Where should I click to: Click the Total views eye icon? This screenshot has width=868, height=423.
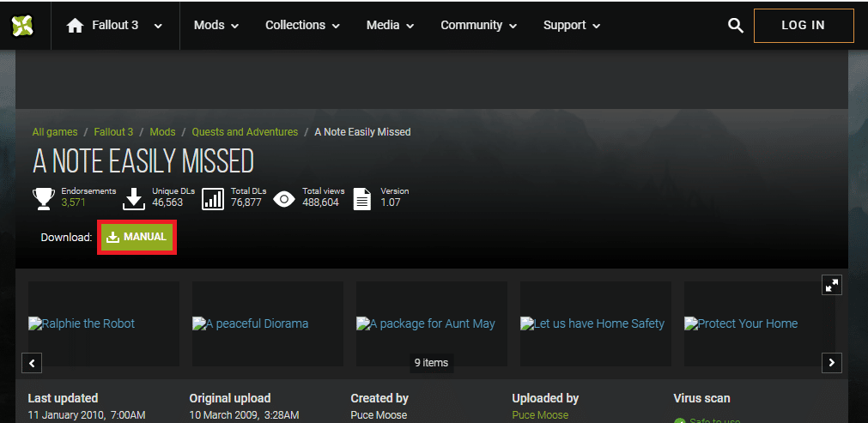point(284,199)
